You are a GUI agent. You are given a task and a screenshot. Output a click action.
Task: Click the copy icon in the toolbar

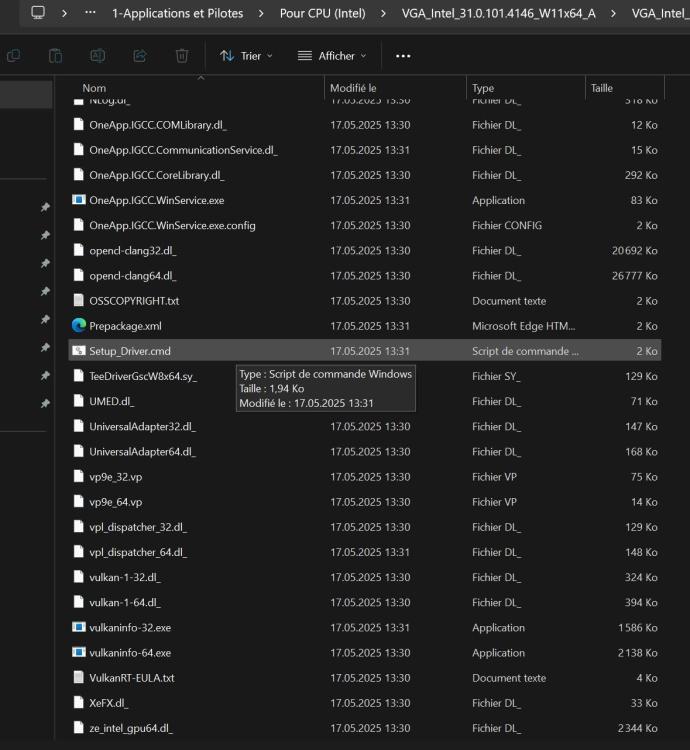point(13,56)
